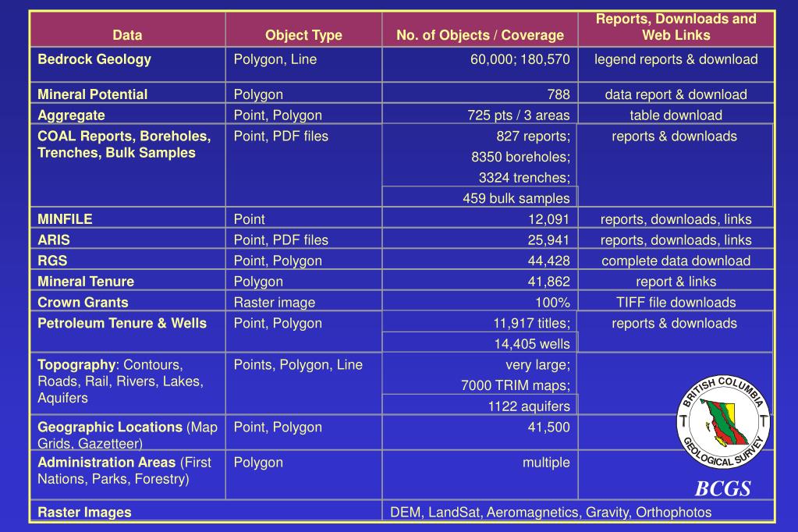798x532 pixels.
Task: Click the 8350 boreholes value
Action: [x=520, y=157]
